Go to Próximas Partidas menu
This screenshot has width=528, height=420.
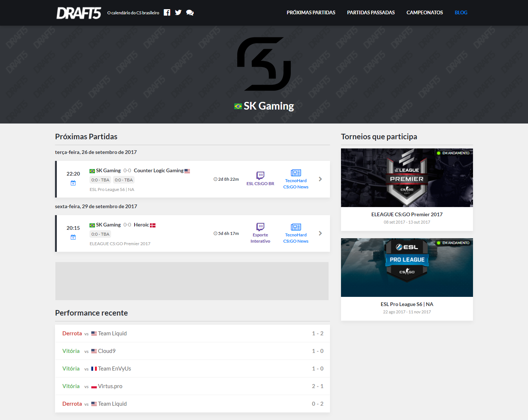311,12
